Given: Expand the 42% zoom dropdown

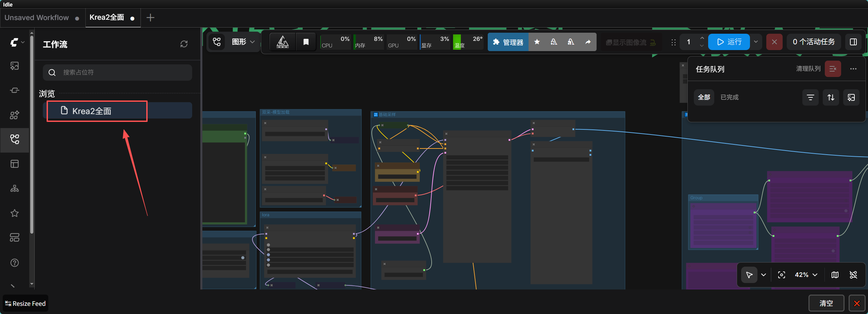Looking at the screenshot, I should point(806,275).
